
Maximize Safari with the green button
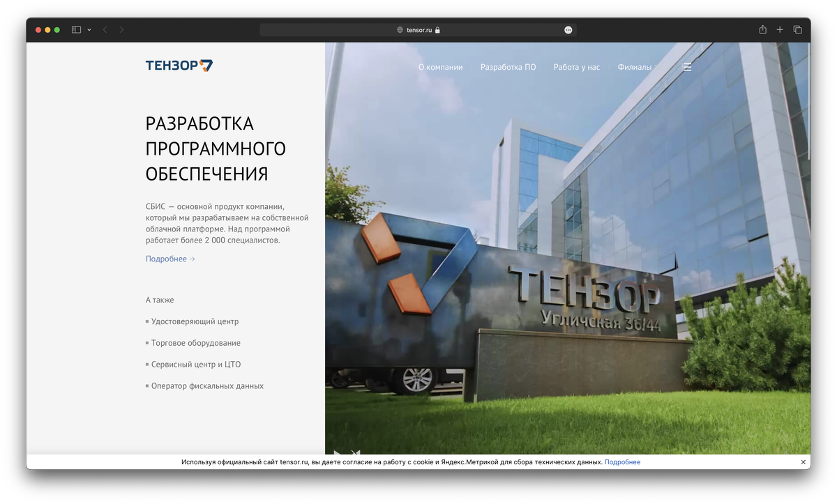click(x=57, y=30)
